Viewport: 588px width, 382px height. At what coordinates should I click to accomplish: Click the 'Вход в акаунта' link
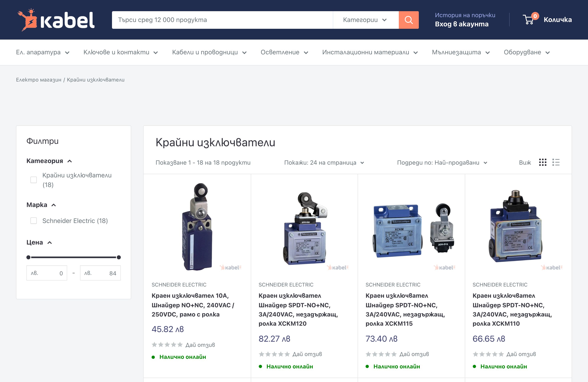462,24
